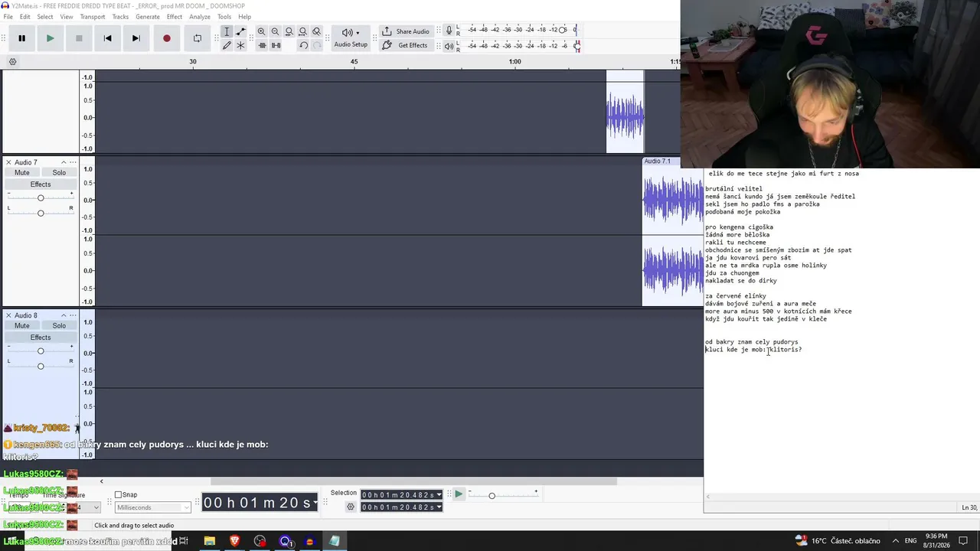Start recording with the red Record button
Image resolution: width=980 pixels, height=551 pixels.
tap(166, 38)
